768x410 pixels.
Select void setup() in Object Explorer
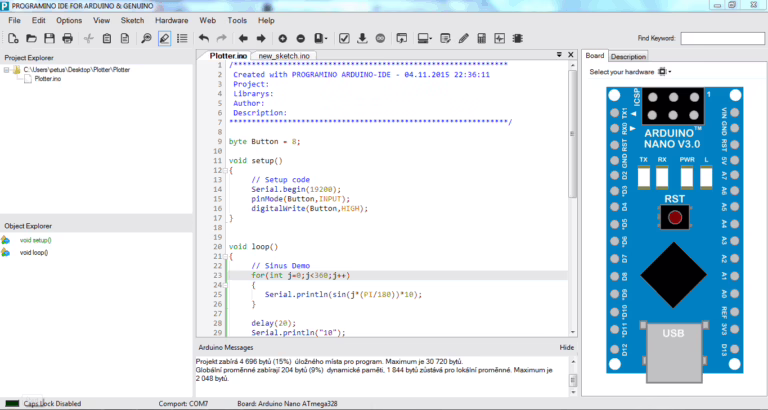pyautogui.click(x=35, y=240)
